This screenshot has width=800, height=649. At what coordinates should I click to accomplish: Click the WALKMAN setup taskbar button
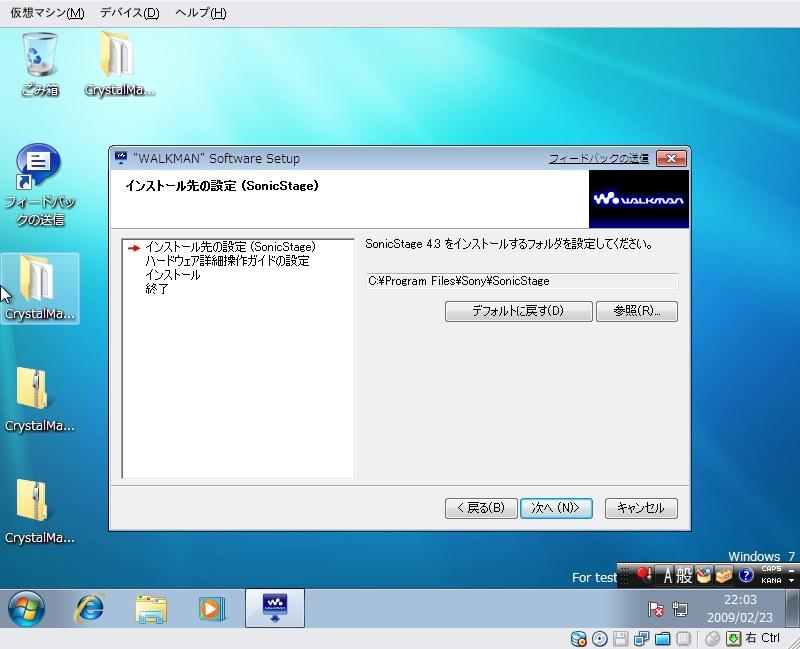[275, 608]
